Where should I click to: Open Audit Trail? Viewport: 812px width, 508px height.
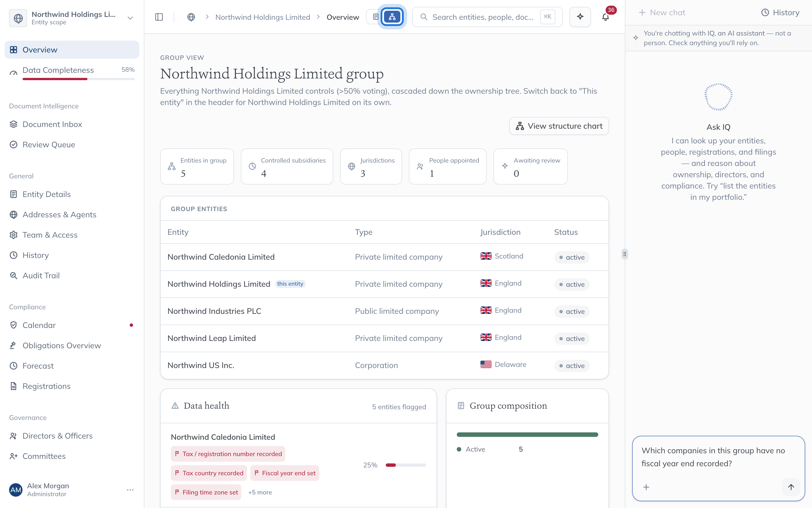click(72, 275)
